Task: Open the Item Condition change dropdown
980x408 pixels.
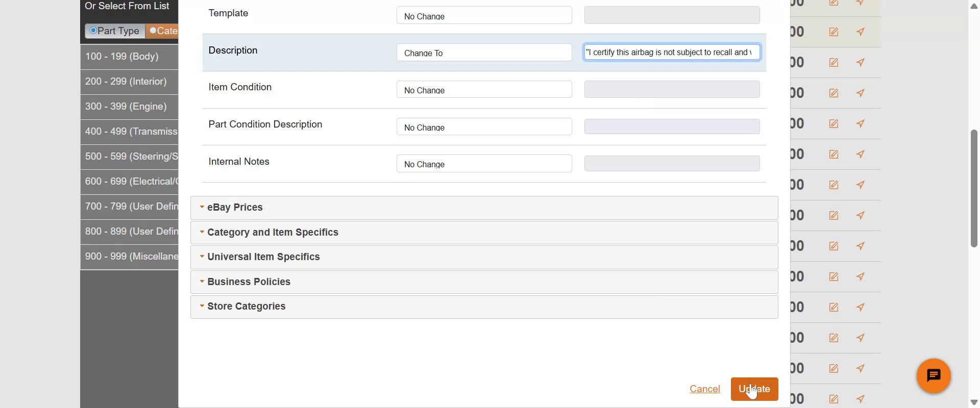Action: (x=484, y=90)
